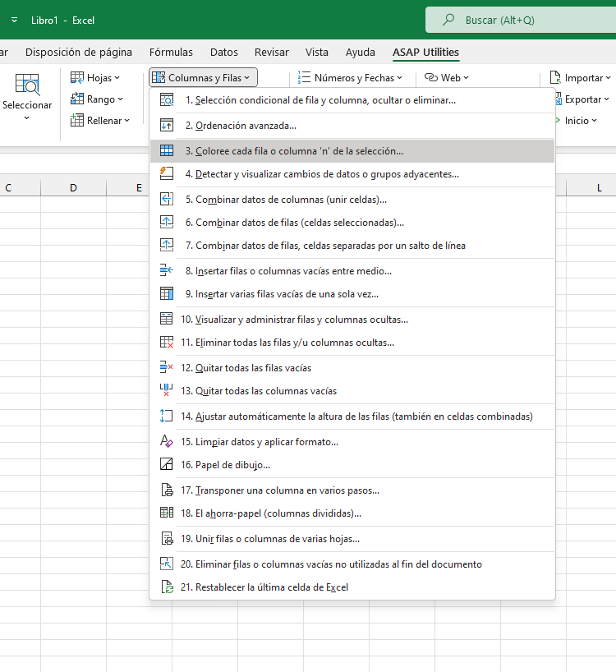Click the reset last cell icon (item 21)

(x=166, y=587)
